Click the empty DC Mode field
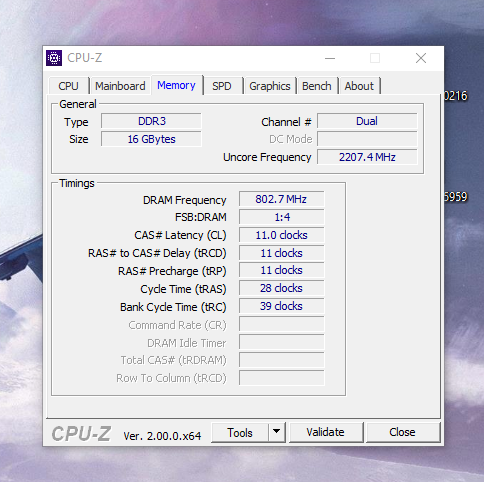 (x=367, y=139)
